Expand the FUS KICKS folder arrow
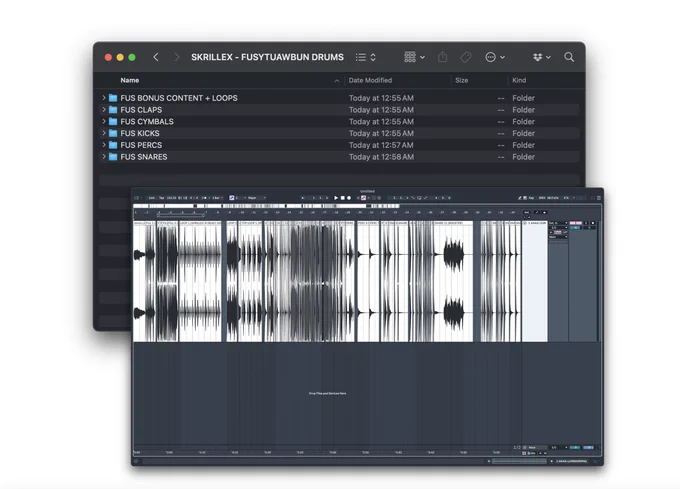Image resolution: width=680 pixels, height=489 pixels. pyautogui.click(x=104, y=133)
